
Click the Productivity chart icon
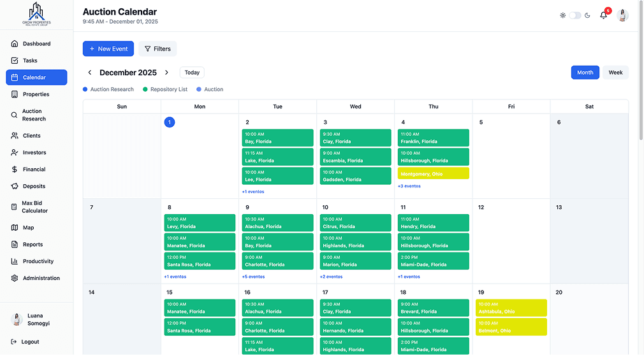click(15, 261)
